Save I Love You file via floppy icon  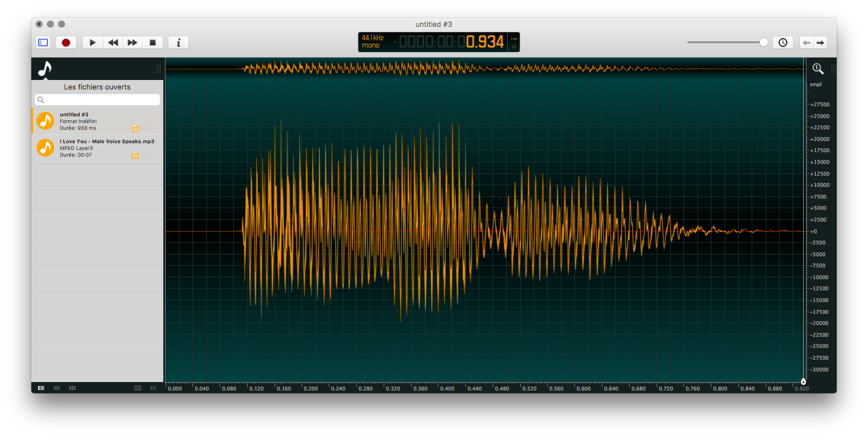tap(135, 155)
